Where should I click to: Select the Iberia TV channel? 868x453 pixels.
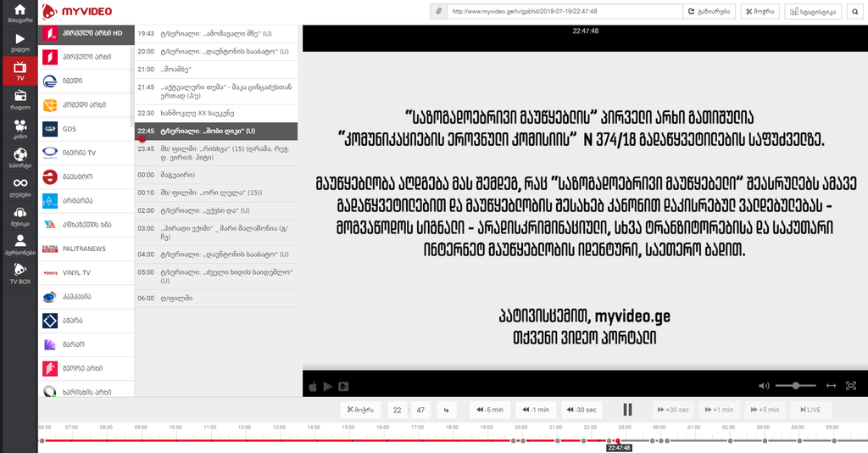point(86,153)
